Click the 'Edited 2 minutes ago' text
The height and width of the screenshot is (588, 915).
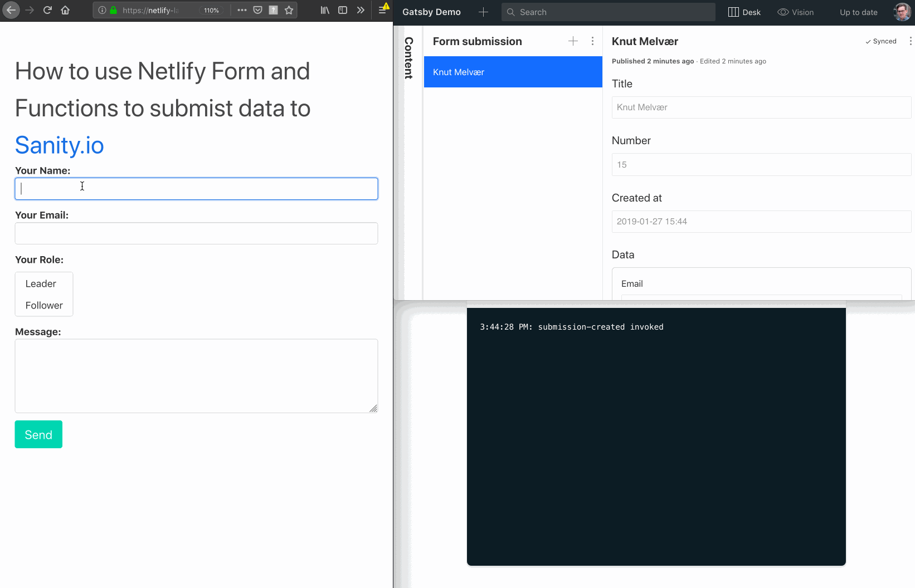(733, 61)
